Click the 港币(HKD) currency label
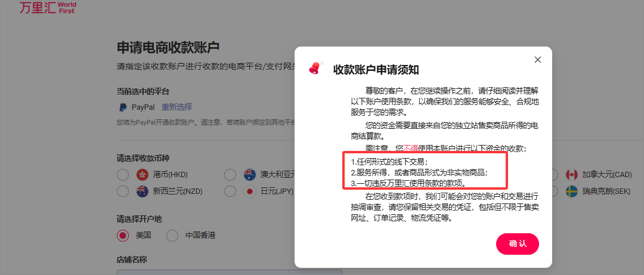The image size is (644, 275). (x=170, y=175)
